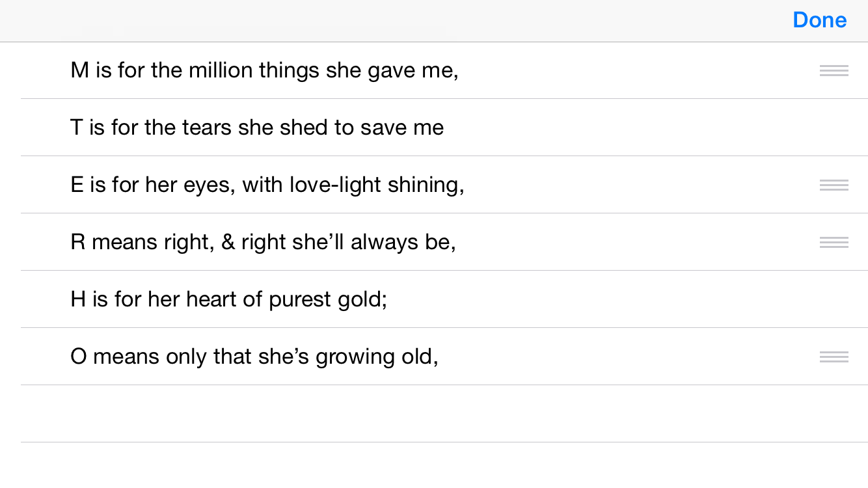
Task: Click the blank area of the top navigation bar
Action: click(x=390, y=21)
